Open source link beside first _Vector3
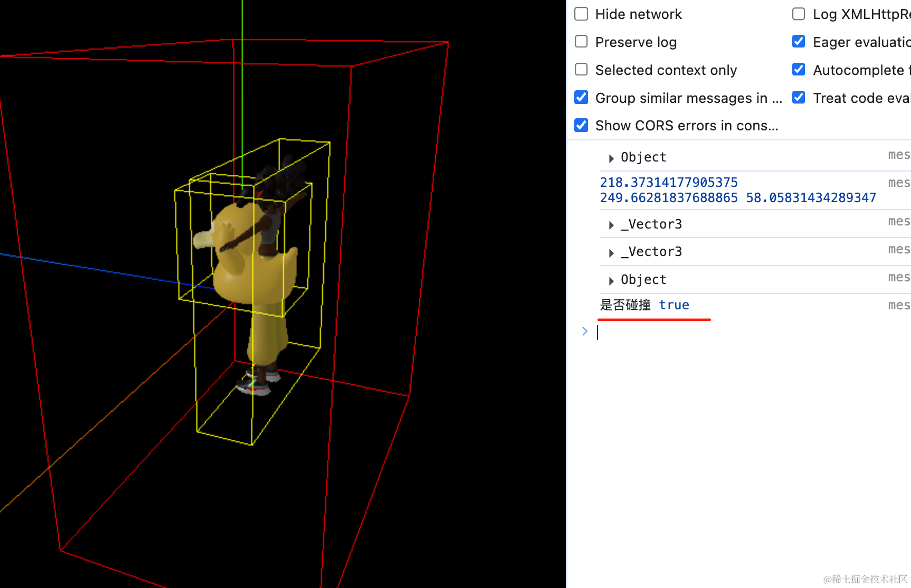Image resolution: width=911 pixels, height=588 pixels. point(899,221)
